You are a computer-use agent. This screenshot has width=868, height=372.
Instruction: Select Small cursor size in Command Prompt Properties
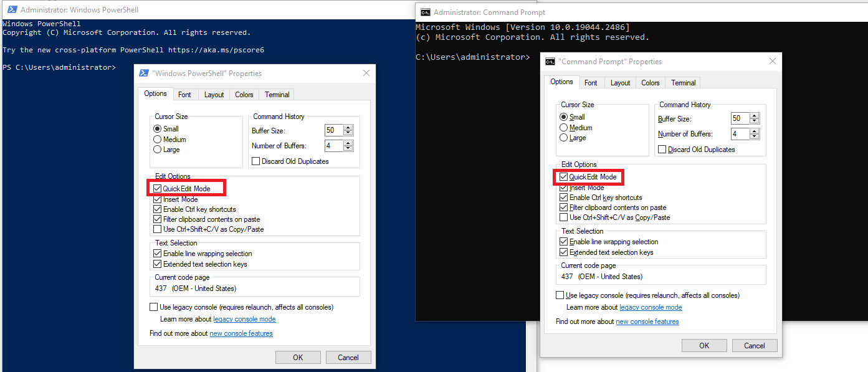click(x=564, y=117)
